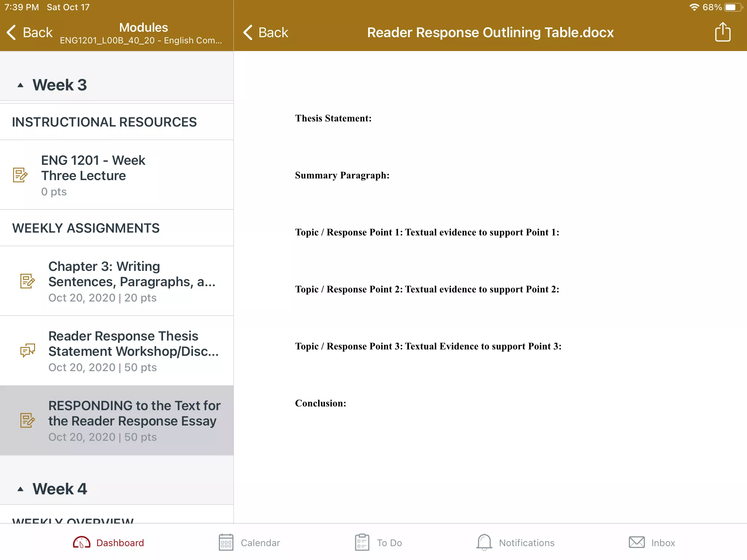
Task: Open the To Do tab
Action: 379,542
